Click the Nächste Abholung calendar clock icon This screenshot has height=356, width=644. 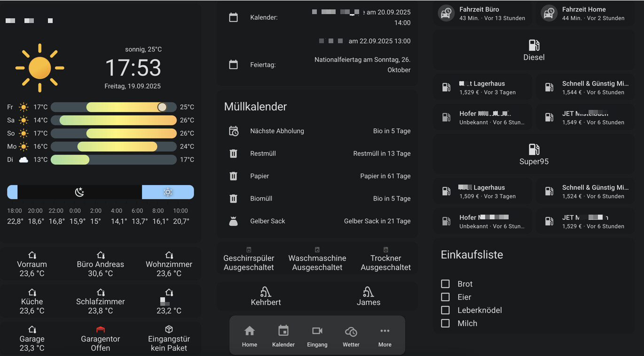pyautogui.click(x=233, y=131)
